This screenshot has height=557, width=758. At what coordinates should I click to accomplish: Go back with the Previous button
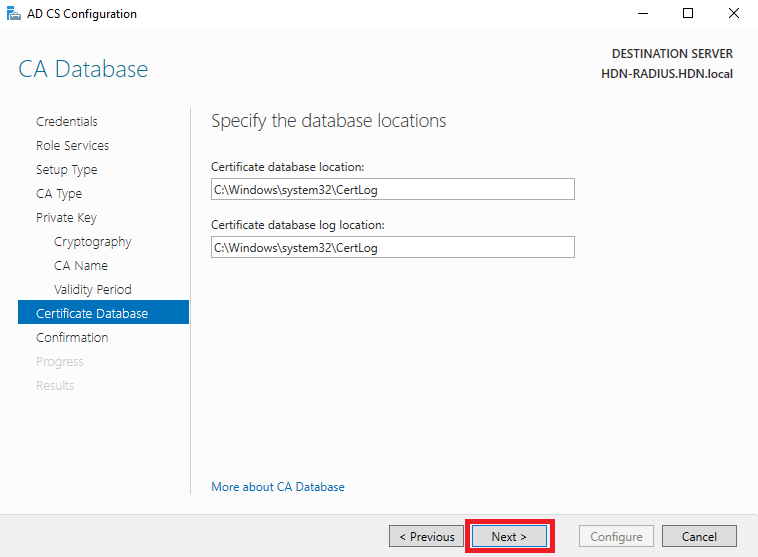coord(426,536)
